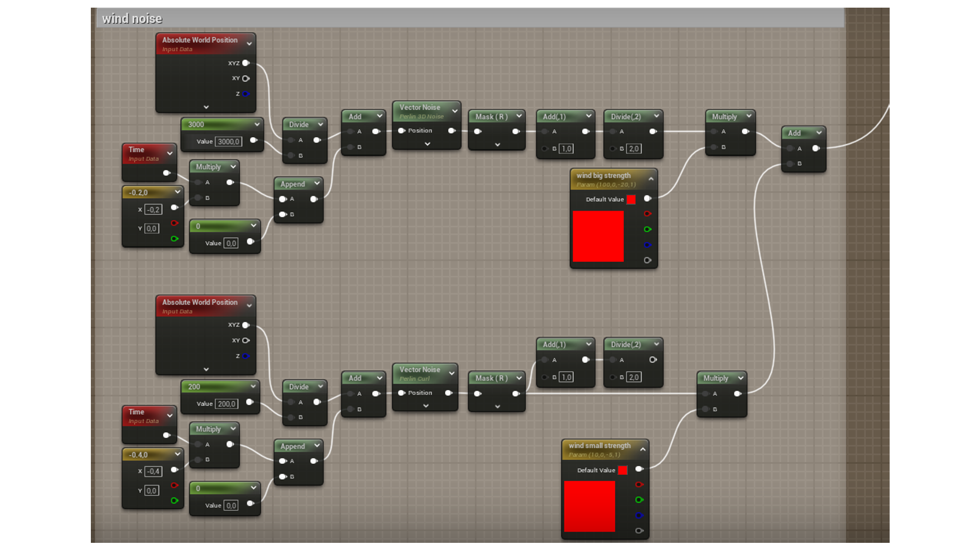Click output pin of top Time node
The image size is (980, 551).
166,173
